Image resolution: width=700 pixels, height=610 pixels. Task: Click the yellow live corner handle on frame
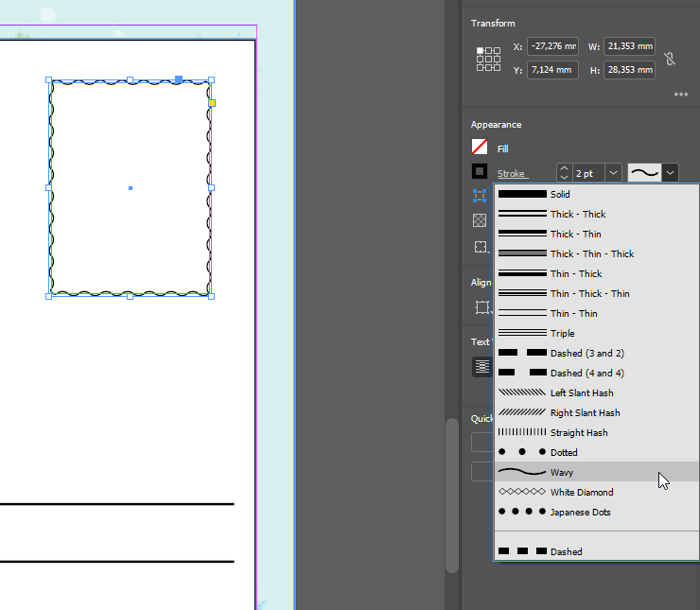[x=213, y=102]
